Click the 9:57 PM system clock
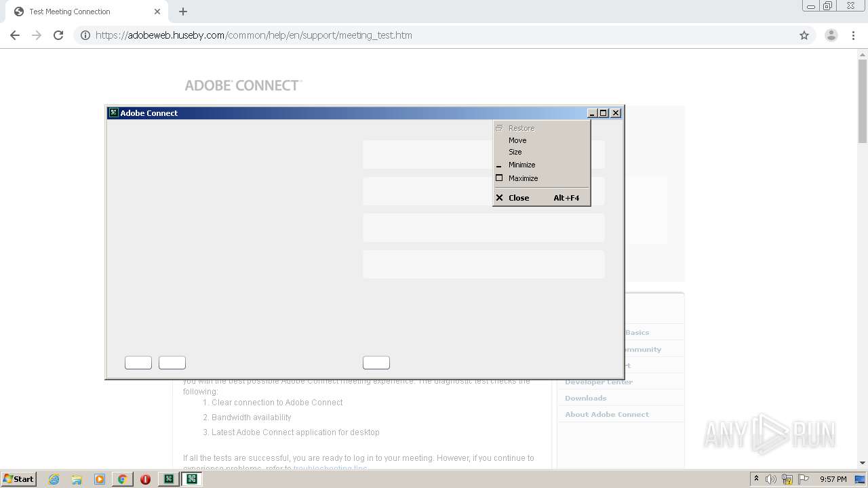868x488 pixels. (x=833, y=479)
